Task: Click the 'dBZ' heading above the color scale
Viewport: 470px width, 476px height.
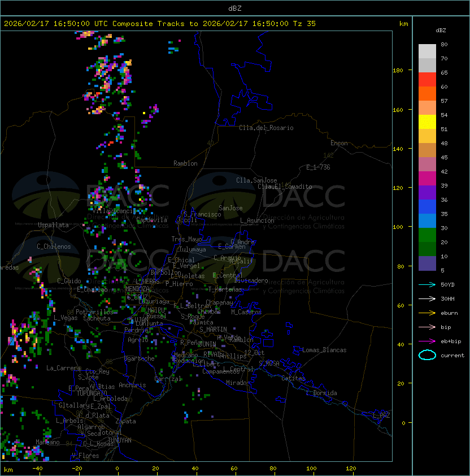Action: pos(441,31)
